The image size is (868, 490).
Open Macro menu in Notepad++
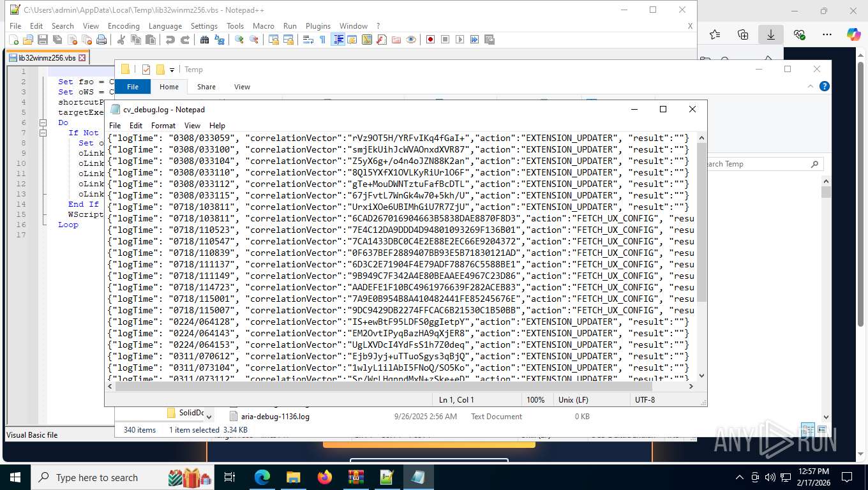pos(264,26)
